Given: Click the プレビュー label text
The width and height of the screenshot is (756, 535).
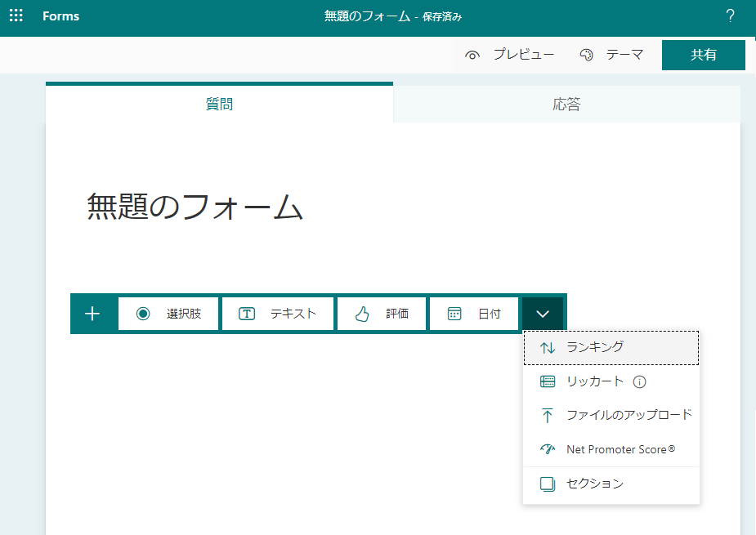Looking at the screenshot, I should click(523, 55).
